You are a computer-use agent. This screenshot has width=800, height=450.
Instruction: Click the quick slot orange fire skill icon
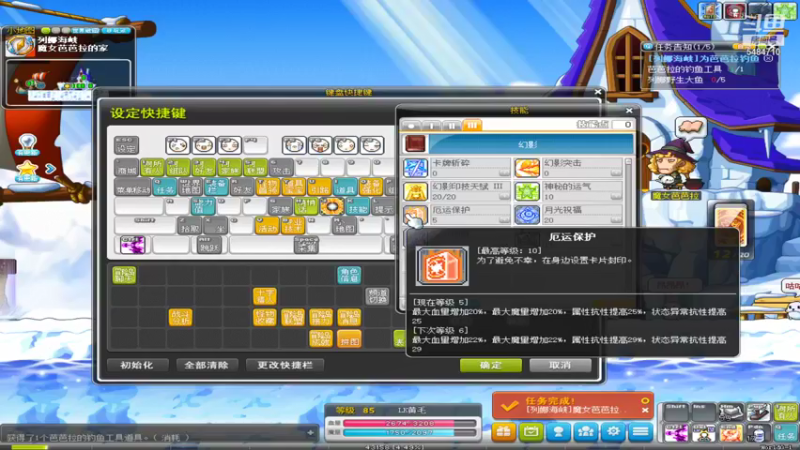click(x=731, y=433)
